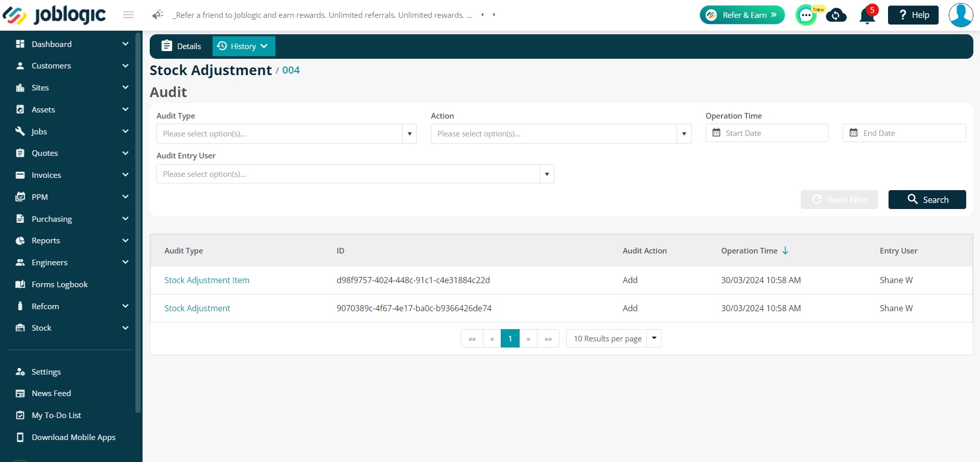Open Reports in the sidebar

[46, 240]
